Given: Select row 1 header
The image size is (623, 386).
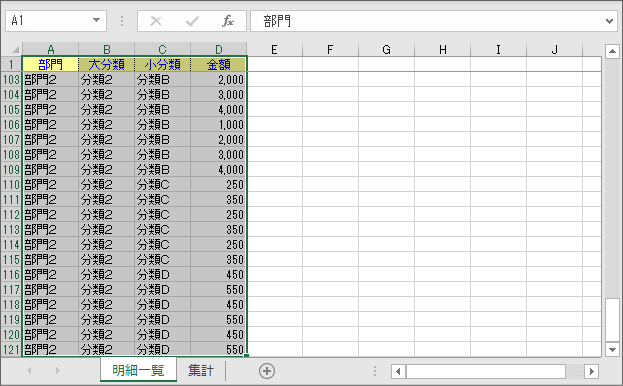Looking at the screenshot, I should 11,64.
